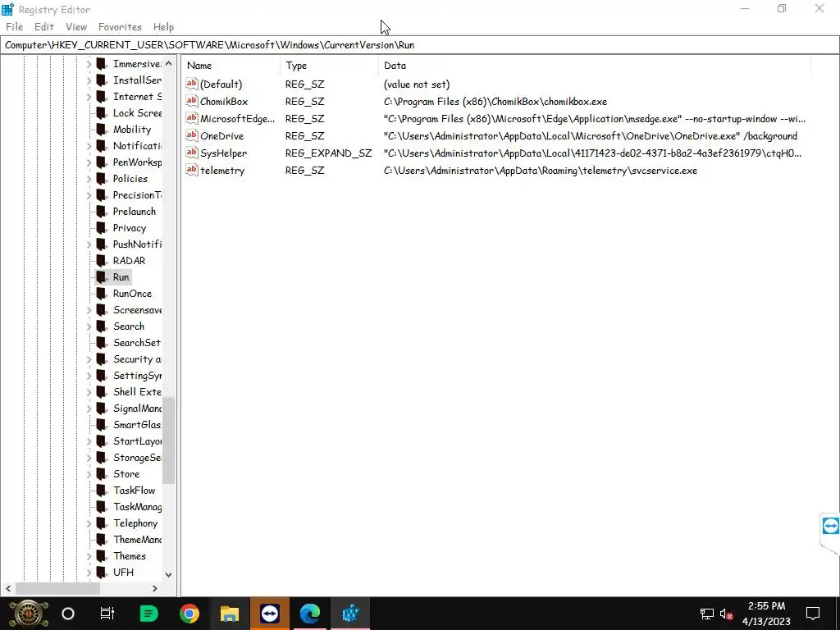Viewport: 840px width, 630px height.
Task: Click the RunOnce key folder icon
Action: 102,294
